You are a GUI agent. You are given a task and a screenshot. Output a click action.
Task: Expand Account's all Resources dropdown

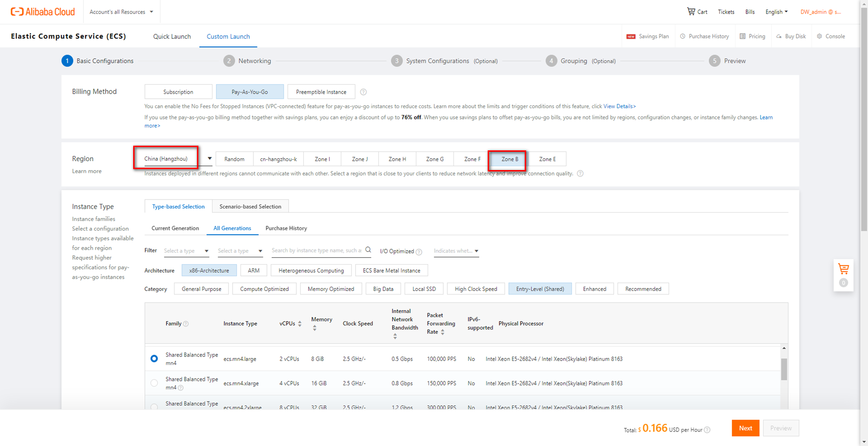coord(121,12)
